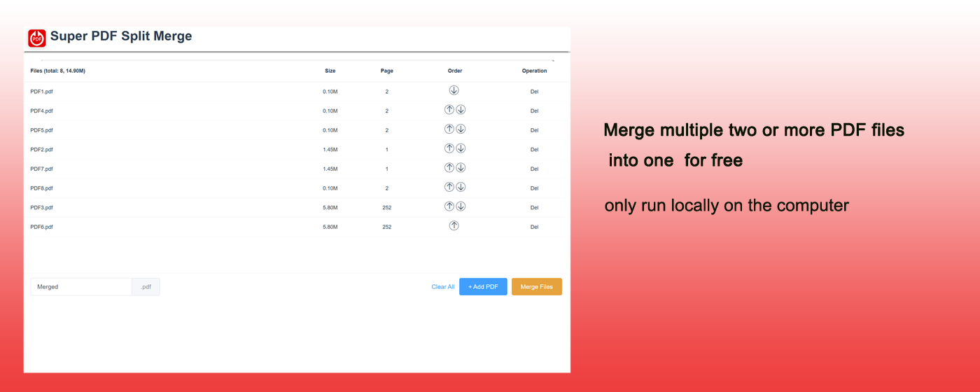Viewport: 980px width, 392px height.
Task: Move PDF8.pdf down in order
Action: [x=461, y=187]
